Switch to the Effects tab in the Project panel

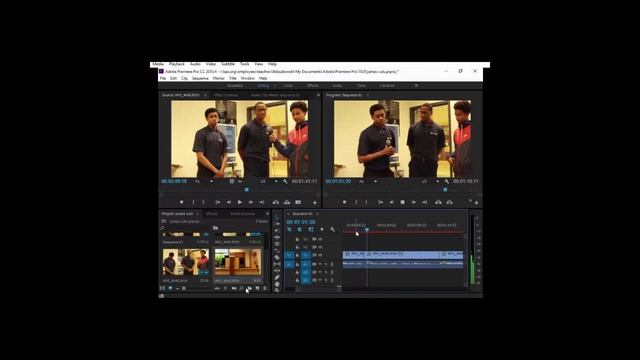[x=212, y=213]
